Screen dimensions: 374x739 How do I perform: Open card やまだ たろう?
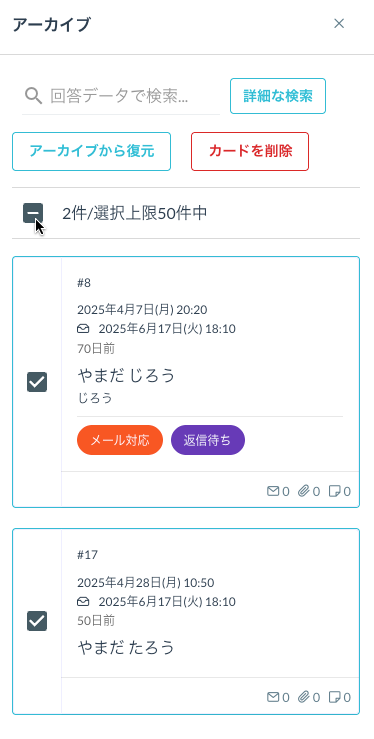pos(126,647)
